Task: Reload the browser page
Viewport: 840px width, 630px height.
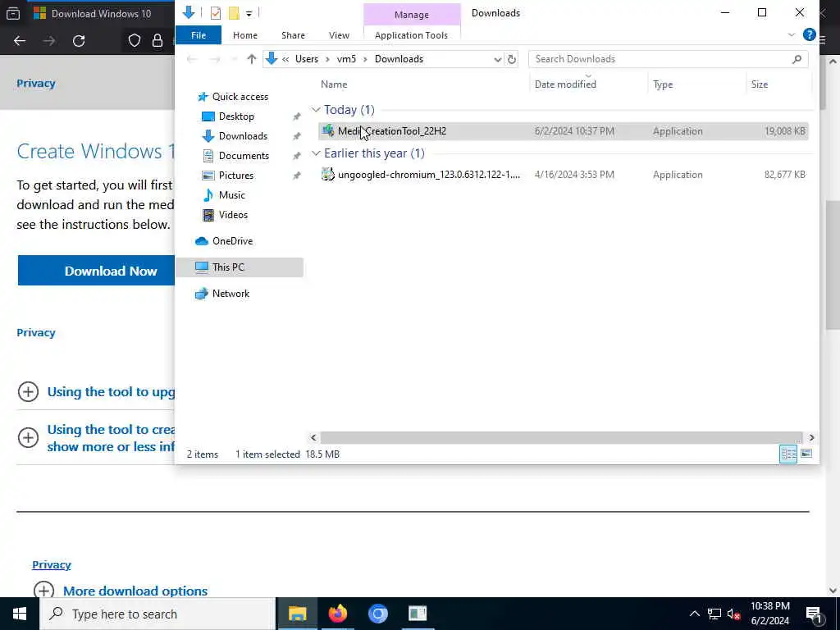Action: [79, 41]
